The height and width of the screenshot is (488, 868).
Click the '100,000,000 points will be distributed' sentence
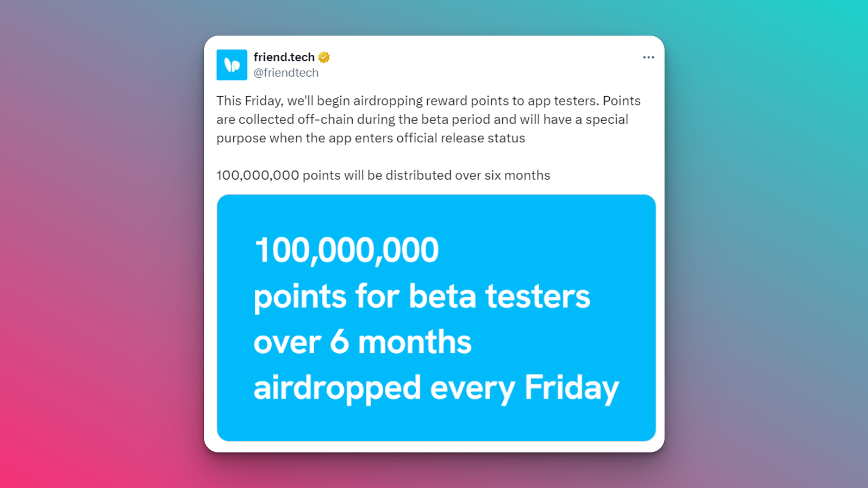pos(383,175)
